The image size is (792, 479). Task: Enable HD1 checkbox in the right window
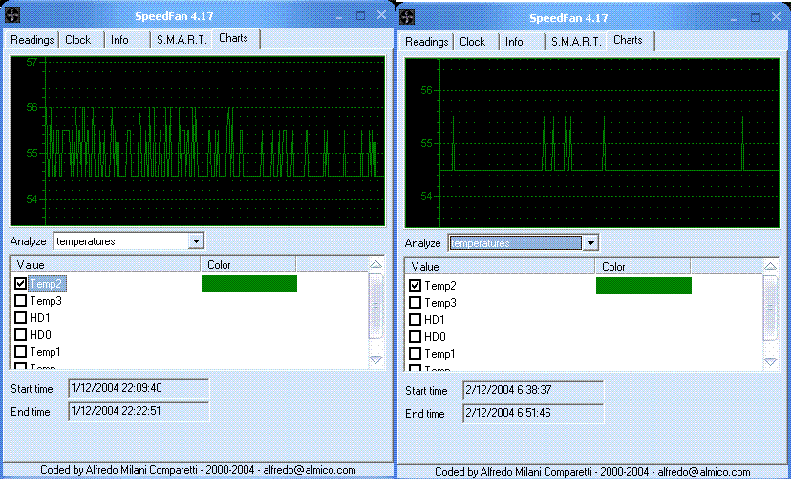415,320
